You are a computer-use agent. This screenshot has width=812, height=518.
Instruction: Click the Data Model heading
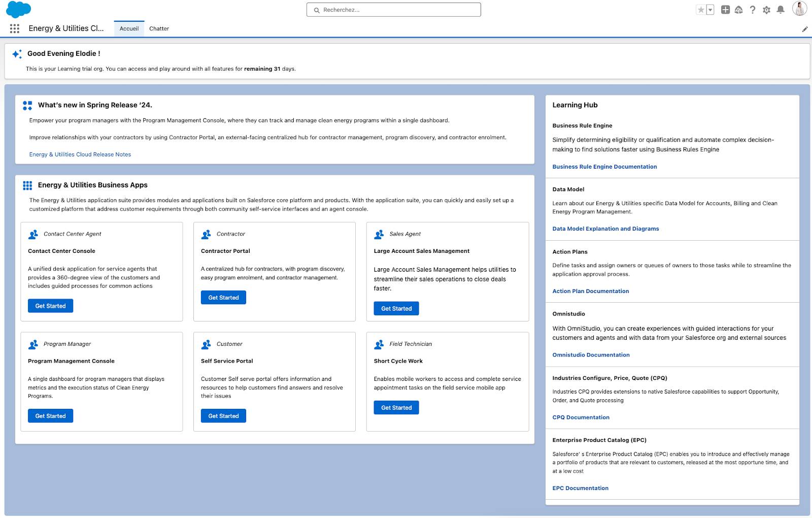(x=568, y=189)
